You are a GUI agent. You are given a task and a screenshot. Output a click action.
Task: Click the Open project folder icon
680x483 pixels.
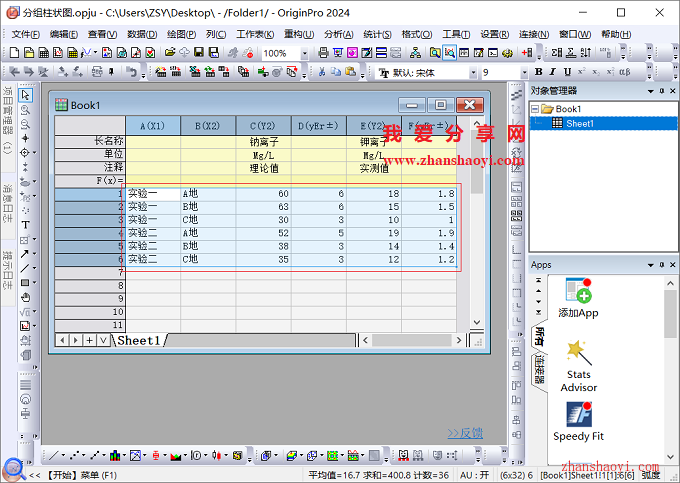pos(170,52)
